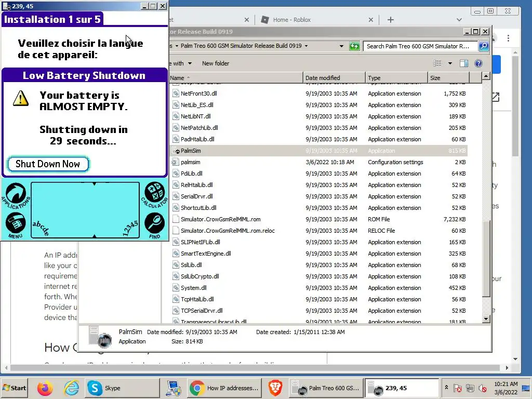Screen dimensions: 532x399
Task: Sort files by the Type column header
Action: pos(396,78)
